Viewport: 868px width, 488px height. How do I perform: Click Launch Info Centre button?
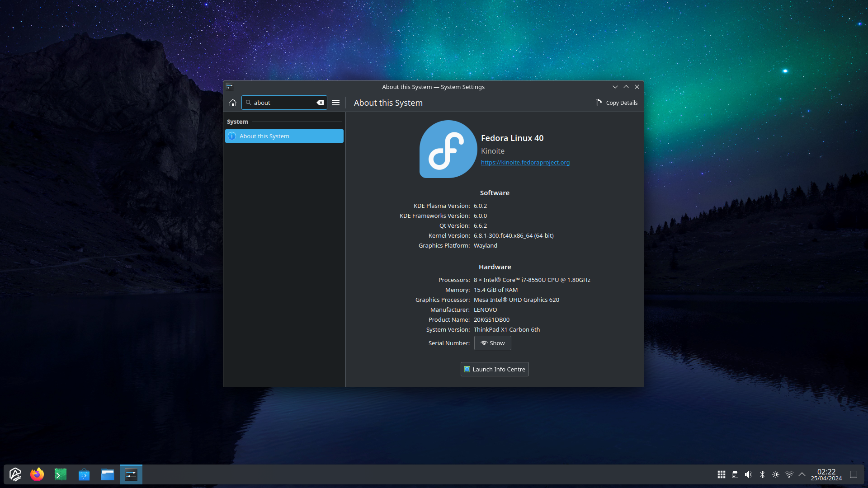495,370
